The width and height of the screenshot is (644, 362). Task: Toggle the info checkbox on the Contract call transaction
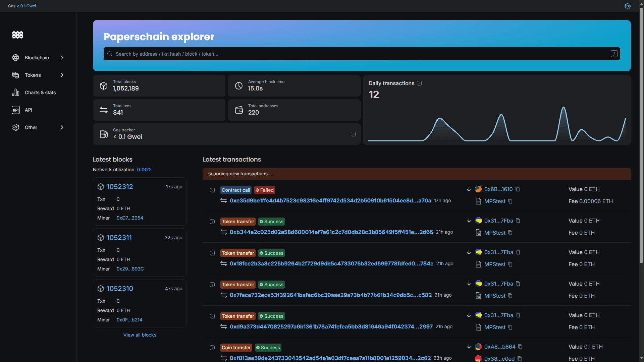tap(212, 190)
